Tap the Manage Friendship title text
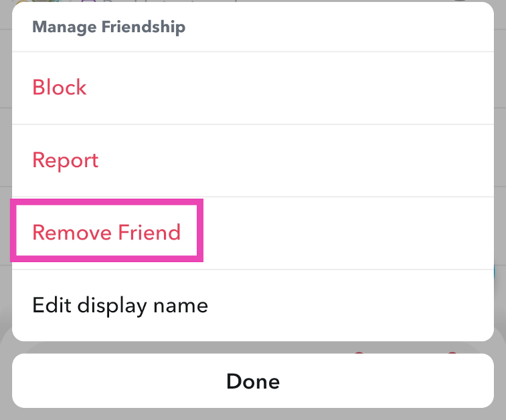 (x=109, y=27)
